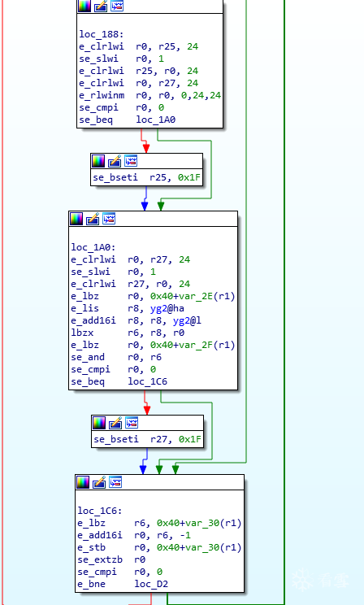Select se_cmpi r0, 0 in loc_1C6 block
The width and height of the screenshot is (364, 605).
[120, 572]
